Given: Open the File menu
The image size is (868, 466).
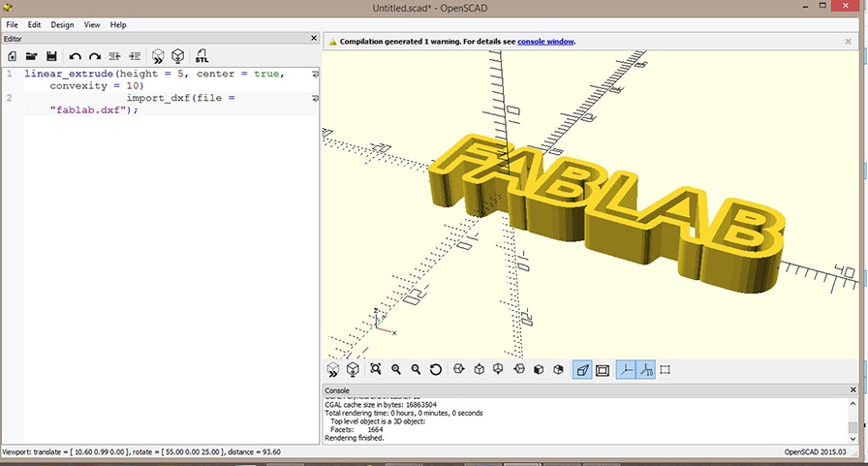Looking at the screenshot, I should click(x=13, y=25).
